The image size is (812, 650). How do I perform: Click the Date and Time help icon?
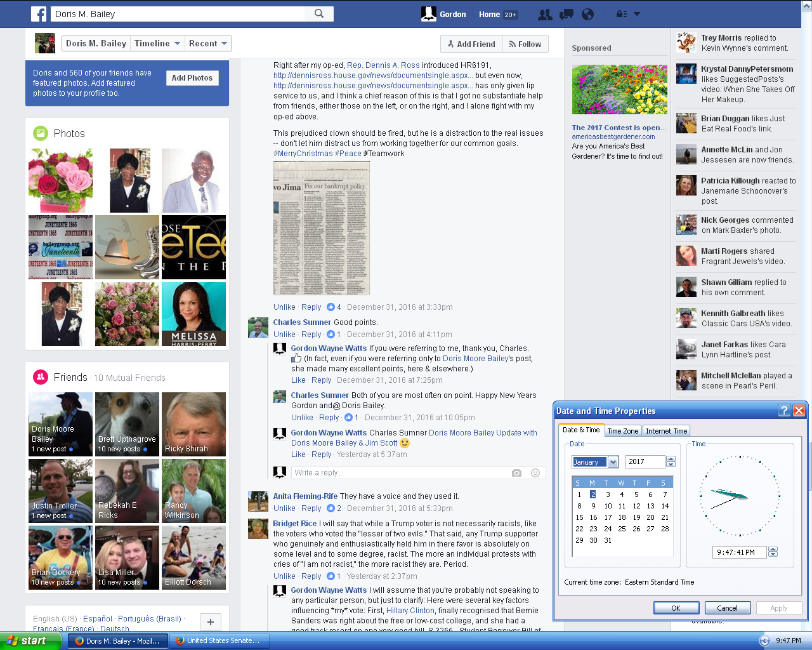click(784, 411)
